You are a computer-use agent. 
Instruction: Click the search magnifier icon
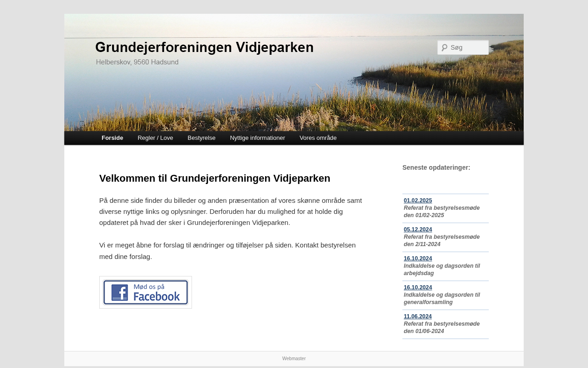(x=444, y=47)
